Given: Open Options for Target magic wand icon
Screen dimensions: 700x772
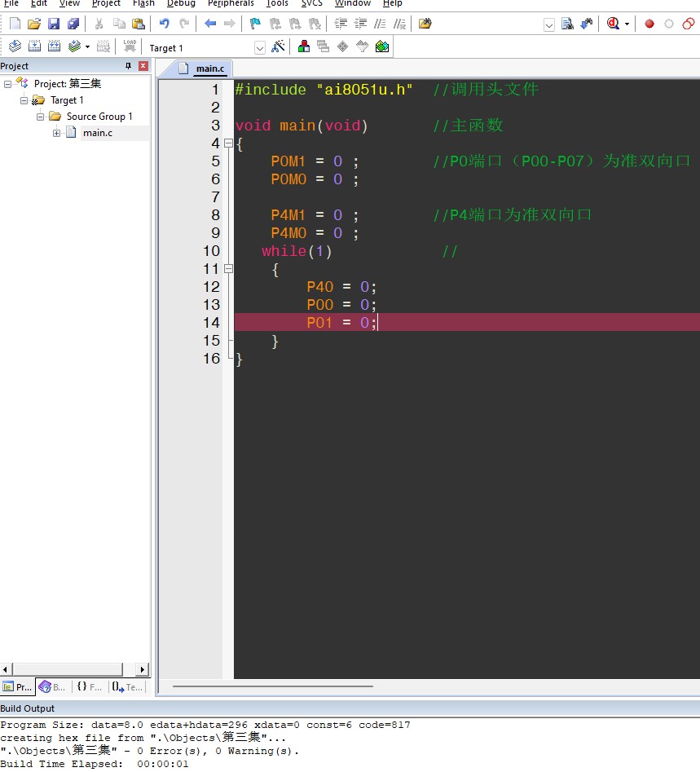Looking at the screenshot, I should (279, 46).
